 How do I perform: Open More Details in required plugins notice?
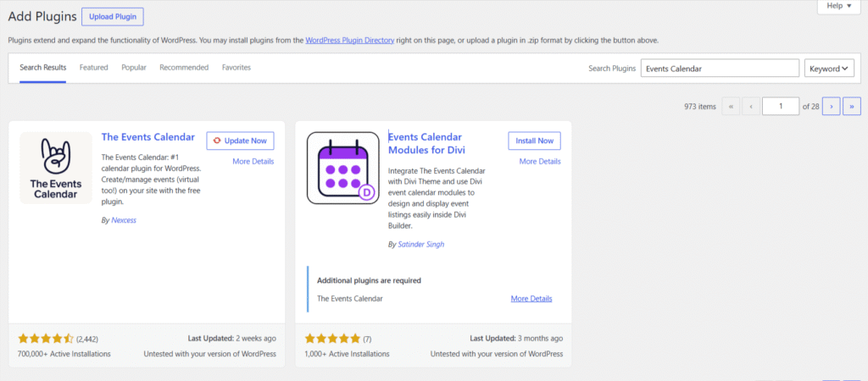tap(531, 299)
